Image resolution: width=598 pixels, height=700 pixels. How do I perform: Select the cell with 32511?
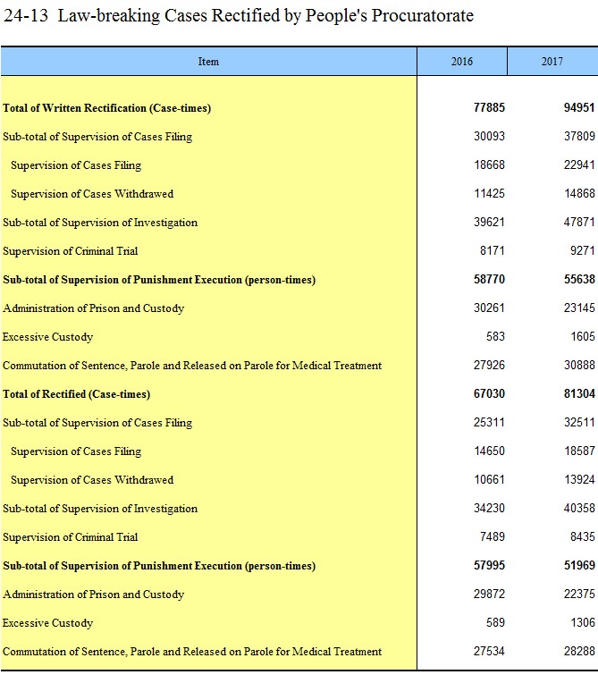click(579, 422)
